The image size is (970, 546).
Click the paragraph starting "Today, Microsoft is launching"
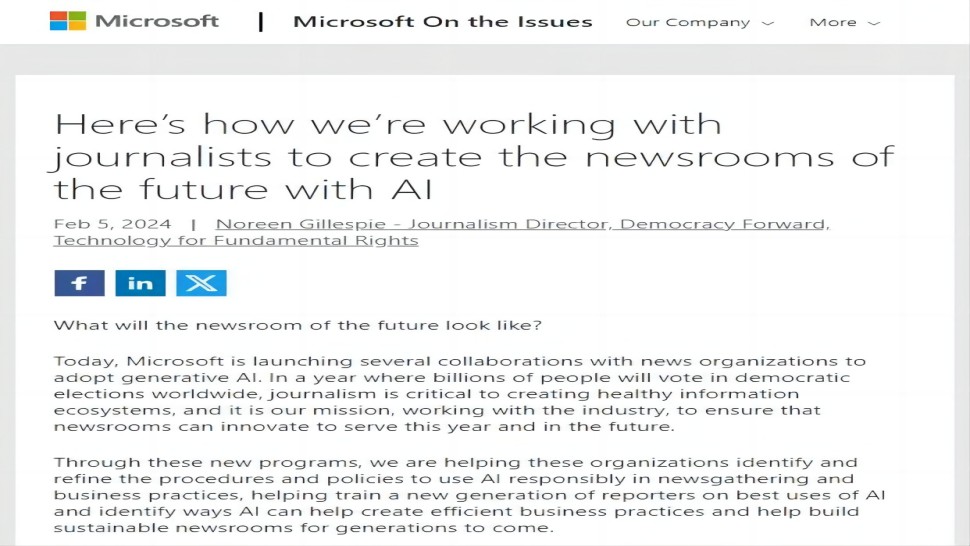(x=460, y=393)
